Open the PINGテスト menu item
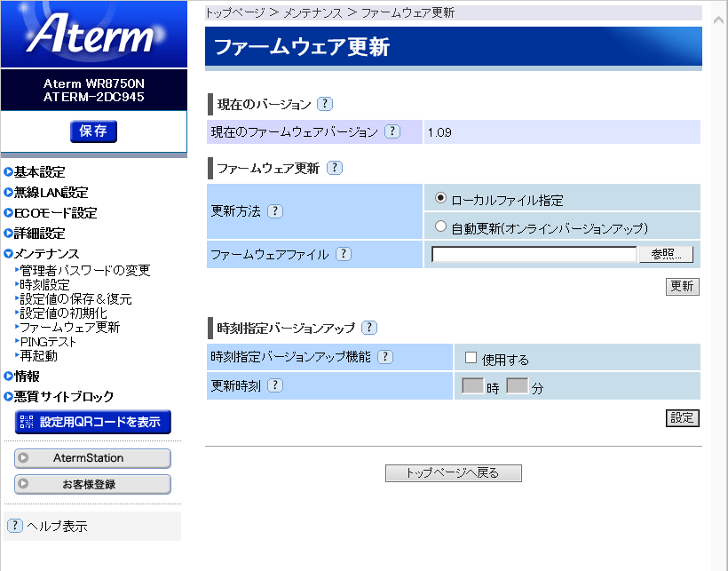The width and height of the screenshot is (728, 571). click(x=48, y=342)
